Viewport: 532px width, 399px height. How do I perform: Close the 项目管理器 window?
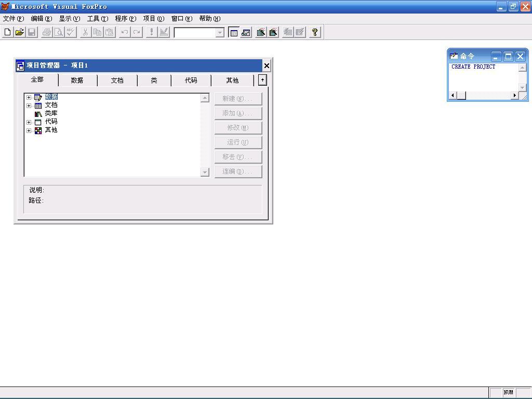(x=267, y=65)
